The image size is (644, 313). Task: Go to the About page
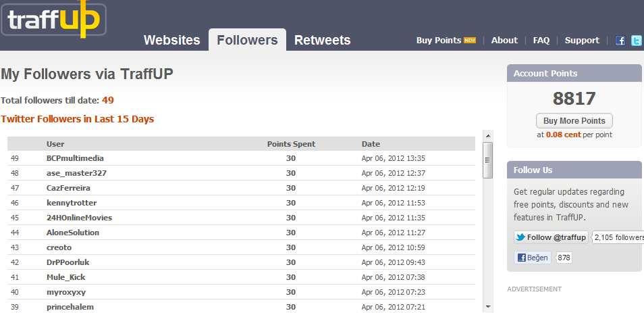(504, 41)
